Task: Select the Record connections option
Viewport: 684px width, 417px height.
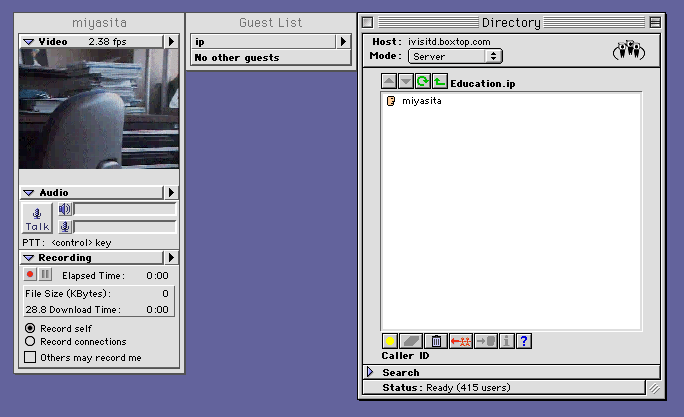Action: point(30,342)
